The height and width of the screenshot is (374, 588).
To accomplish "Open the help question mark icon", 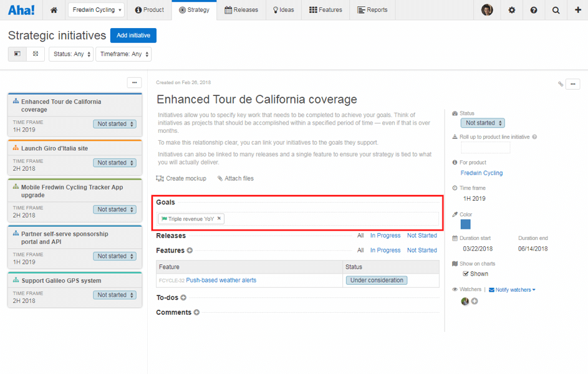I will pos(534,10).
